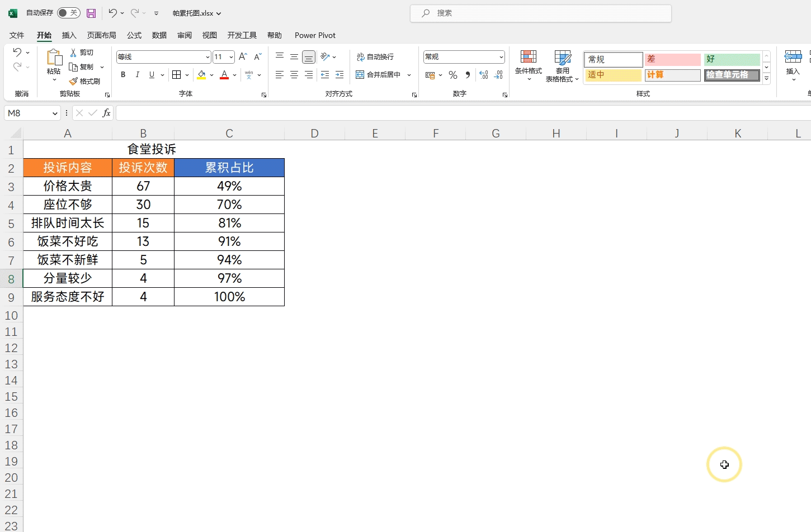Switch to 页面布局 tab
The image size is (811, 532).
pyautogui.click(x=102, y=35)
